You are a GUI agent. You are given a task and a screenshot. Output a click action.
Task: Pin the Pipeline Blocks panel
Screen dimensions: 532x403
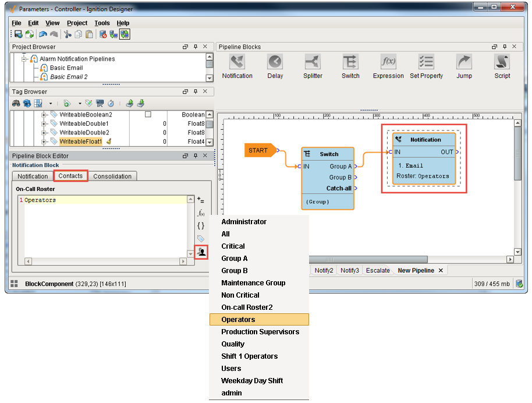point(505,47)
